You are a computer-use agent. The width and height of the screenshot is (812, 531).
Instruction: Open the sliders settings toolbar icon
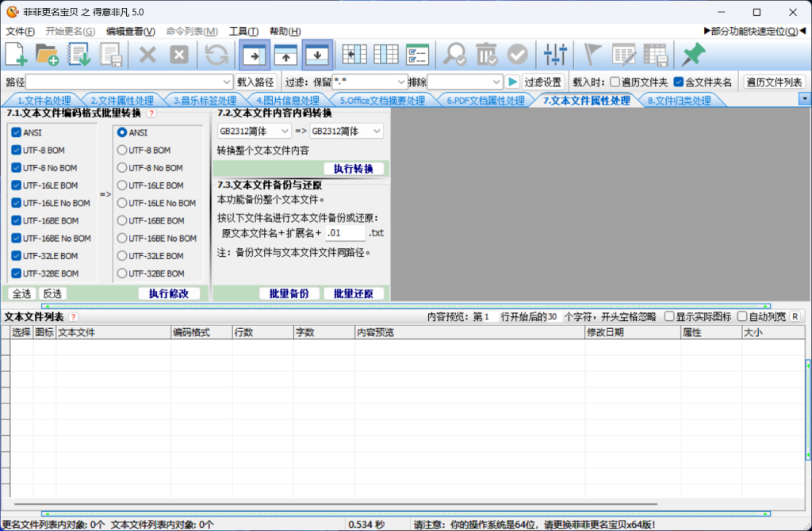[x=555, y=54]
